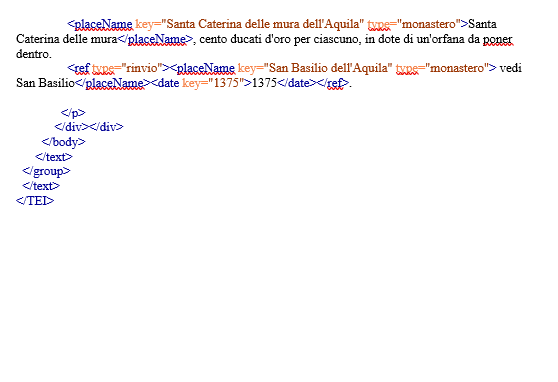Click the closing body tag
The image size is (558, 382).
(x=64, y=142)
